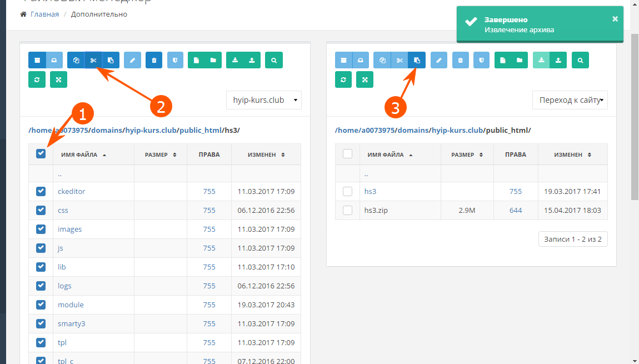This screenshot has width=639, height=364.
Task: Click the archive icon in left panel
Action: [x=37, y=60]
